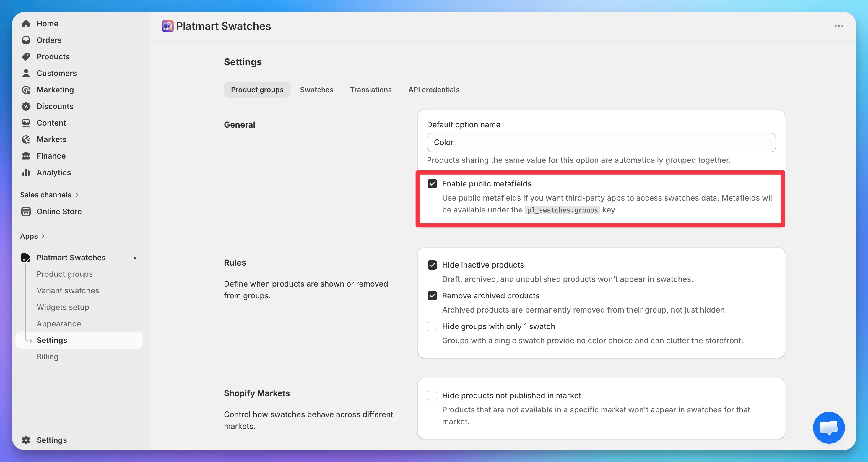Screen dimensions: 868x462
Task: Switch to the Swatches tab
Action: (316, 90)
